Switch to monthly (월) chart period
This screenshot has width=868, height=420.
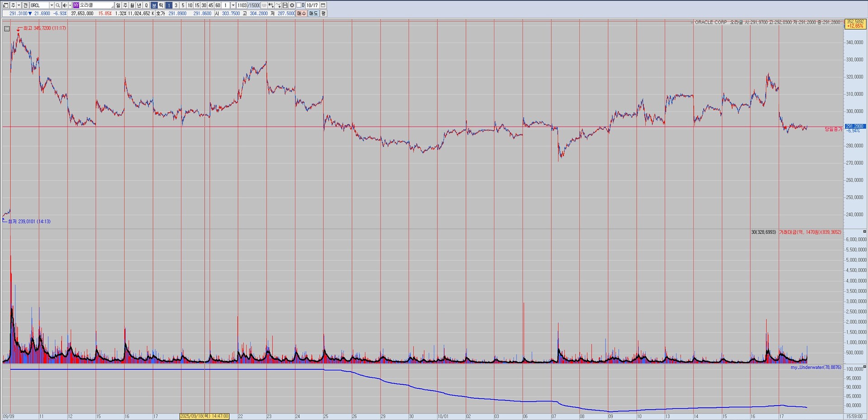point(132,5)
